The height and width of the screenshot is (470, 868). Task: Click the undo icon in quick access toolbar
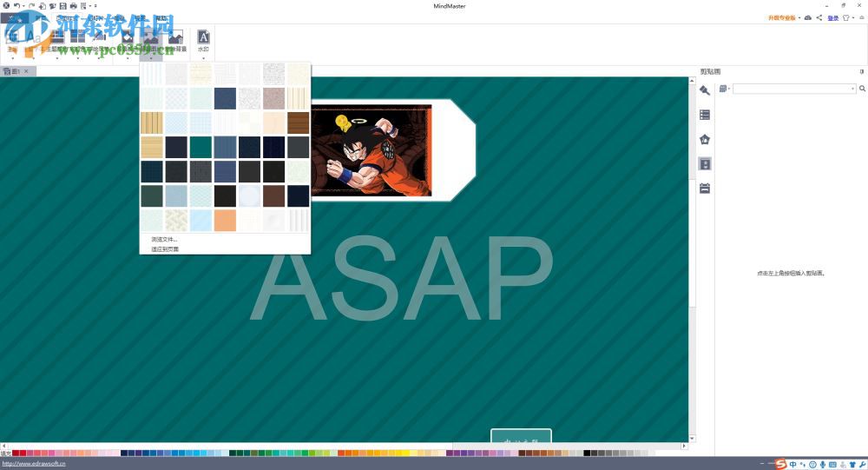(16, 5)
